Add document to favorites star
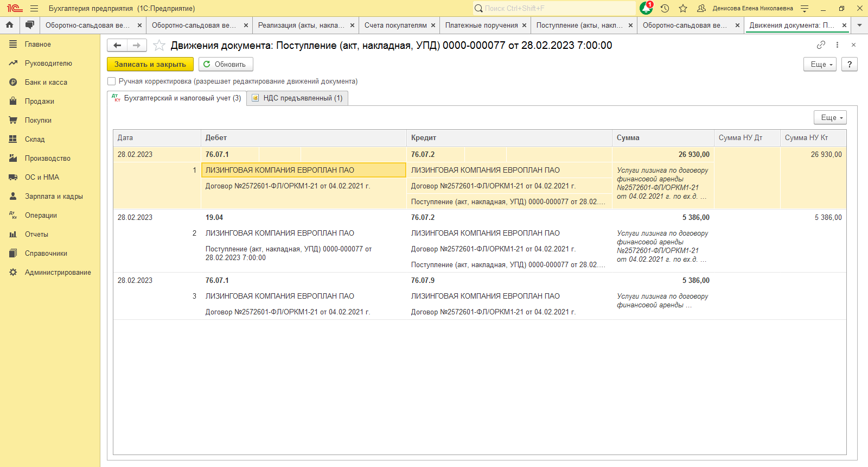Screen dimensions: 868x467 click(x=159, y=46)
